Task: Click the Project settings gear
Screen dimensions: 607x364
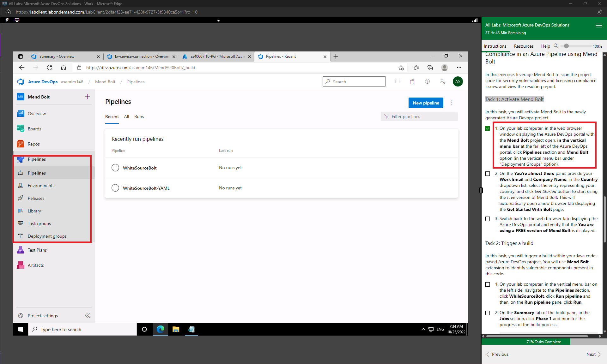Action: click(21, 316)
